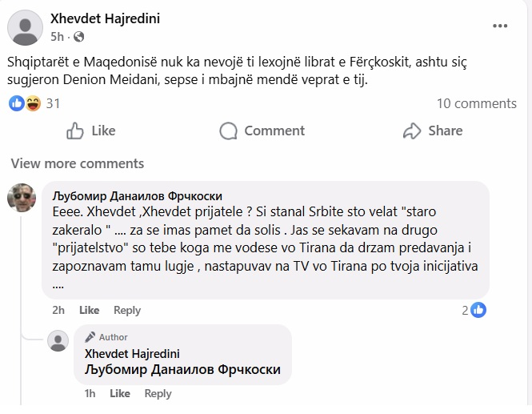Click the like reaction badge on comment
532x414 pixels.
pos(478,310)
